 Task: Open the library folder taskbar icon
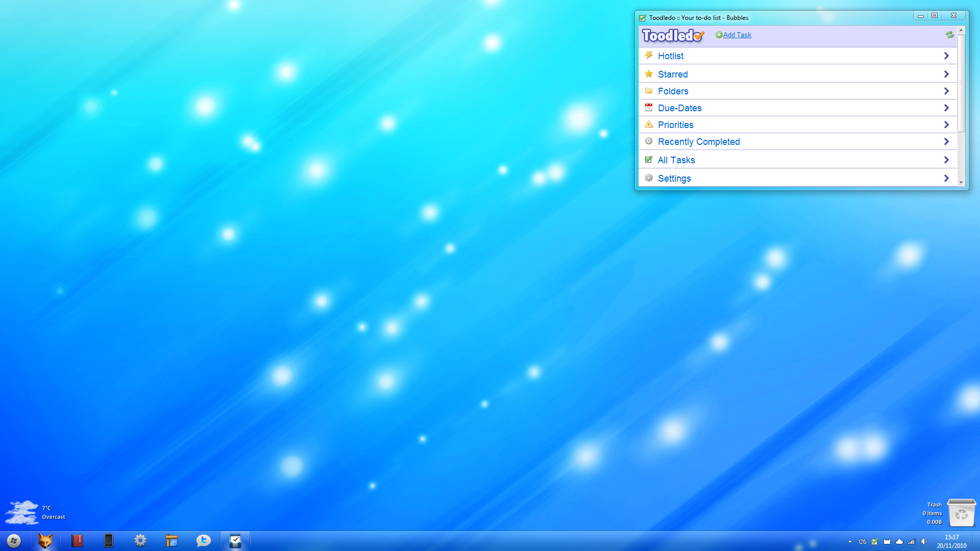(171, 541)
